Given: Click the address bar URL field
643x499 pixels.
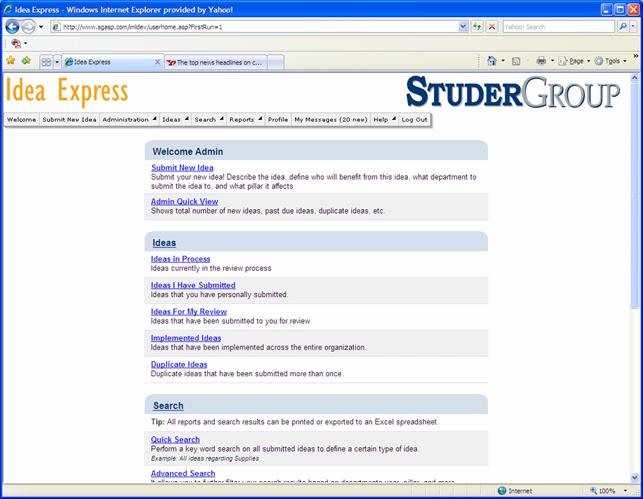Looking at the screenshot, I should pyautogui.click(x=254, y=27).
